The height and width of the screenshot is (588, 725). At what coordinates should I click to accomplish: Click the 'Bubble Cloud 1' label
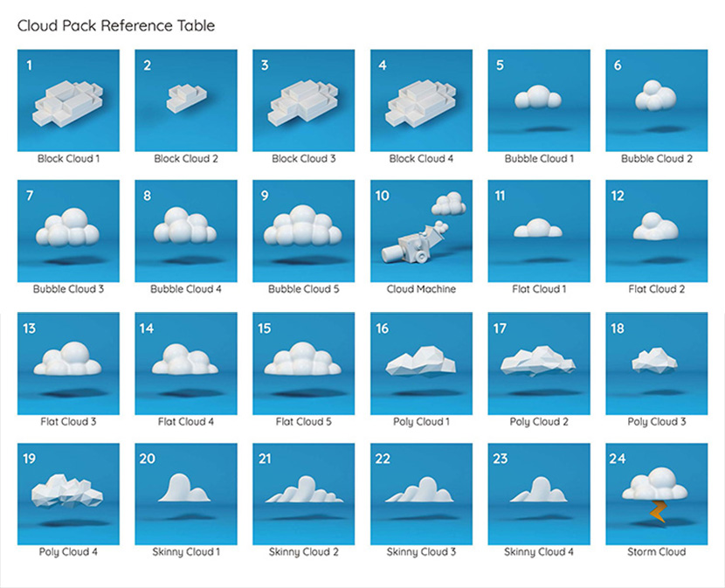click(x=539, y=159)
